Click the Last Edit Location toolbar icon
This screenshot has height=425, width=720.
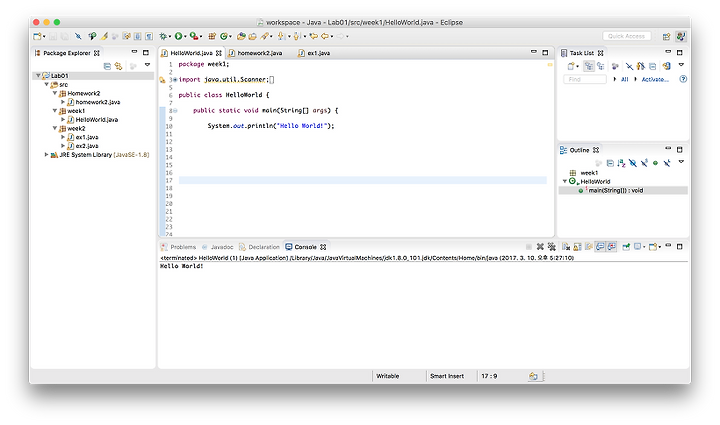point(313,36)
